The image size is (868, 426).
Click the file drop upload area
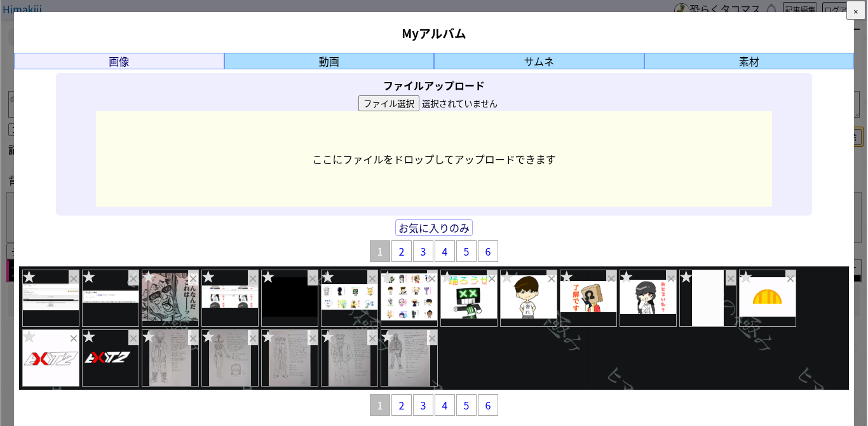tap(434, 159)
